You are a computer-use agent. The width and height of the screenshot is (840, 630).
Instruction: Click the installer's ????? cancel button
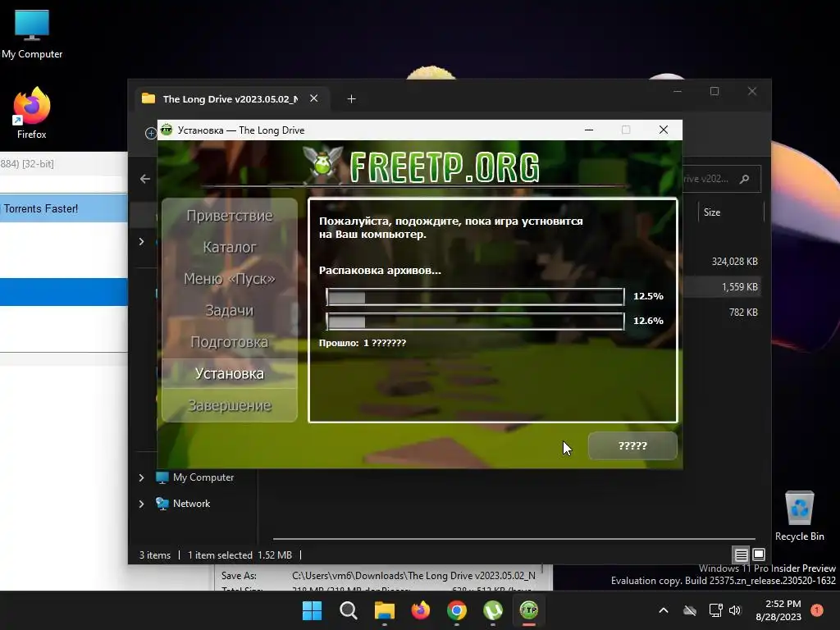pyautogui.click(x=632, y=445)
